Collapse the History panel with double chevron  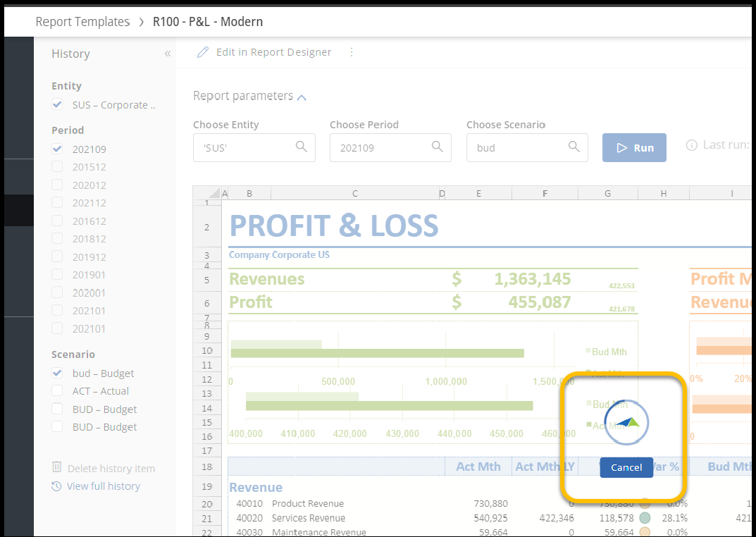tap(168, 54)
